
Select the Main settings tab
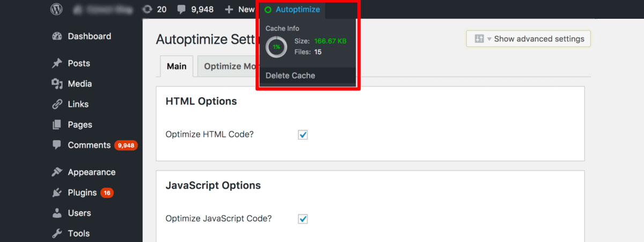pos(177,67)
